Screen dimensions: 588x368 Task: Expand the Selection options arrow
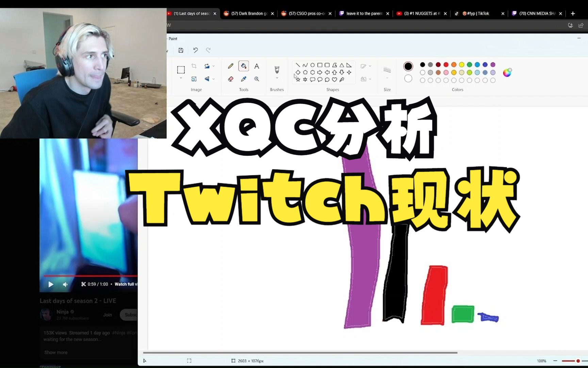181,78
